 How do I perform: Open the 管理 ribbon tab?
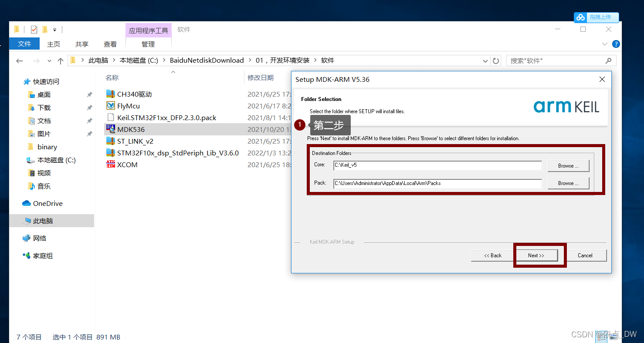click(148, 44)
